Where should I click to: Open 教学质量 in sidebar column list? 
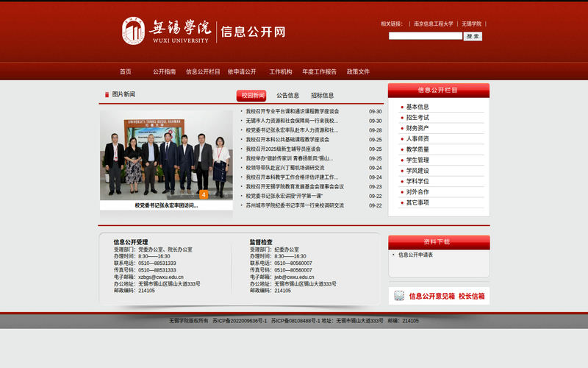pos(417,149)
